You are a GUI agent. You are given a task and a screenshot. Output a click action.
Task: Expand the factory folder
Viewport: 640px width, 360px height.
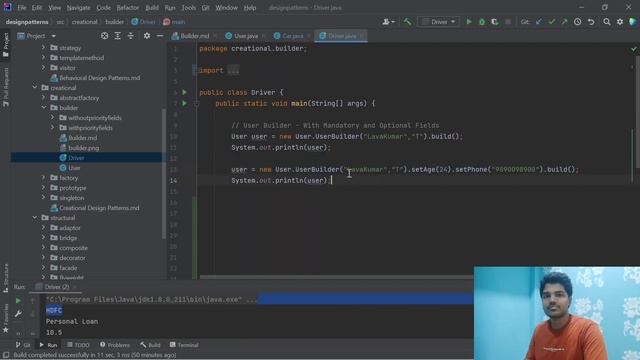(x=43, y=178)
